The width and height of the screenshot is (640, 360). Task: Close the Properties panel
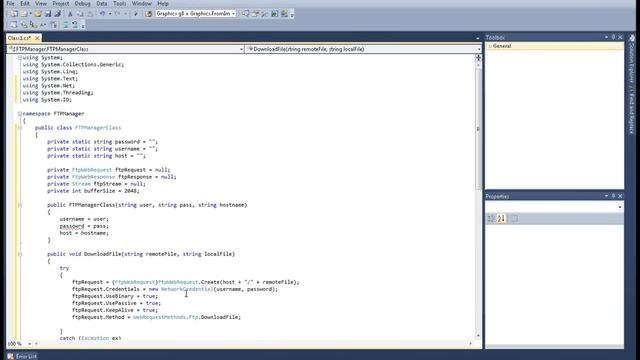coord(620,196)
